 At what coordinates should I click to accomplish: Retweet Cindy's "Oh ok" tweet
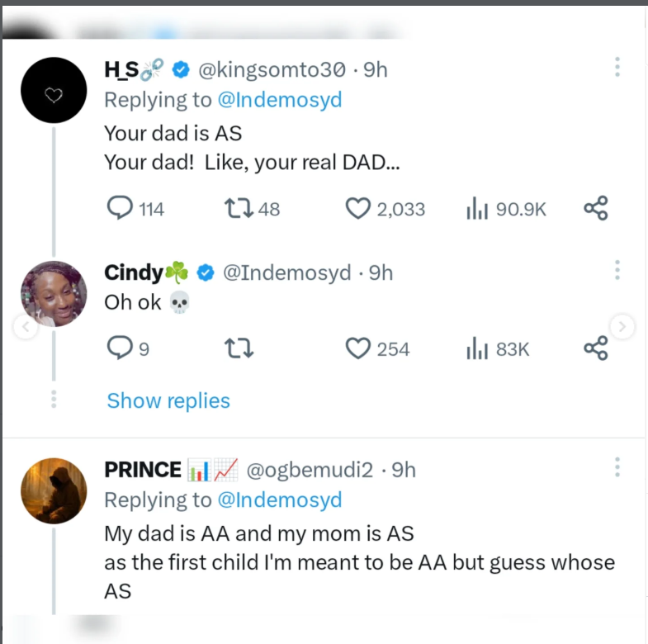point(239,349)
